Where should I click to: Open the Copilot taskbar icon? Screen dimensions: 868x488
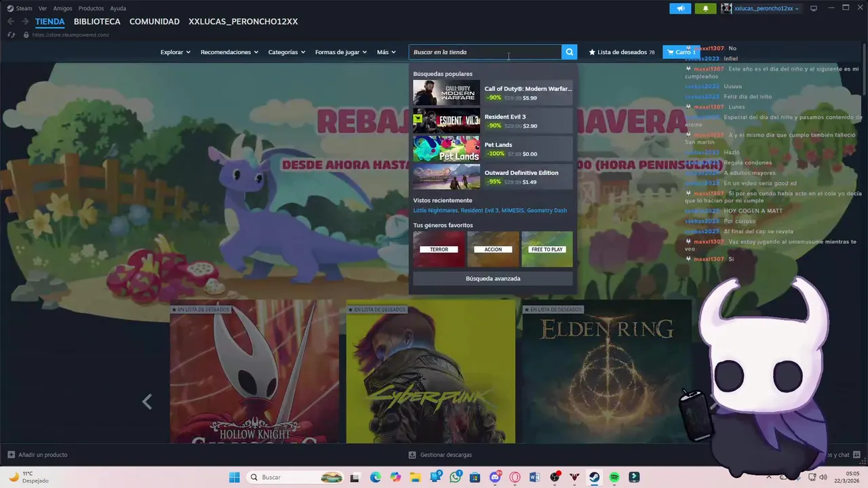pyautogui.click(x=395, y=477)
